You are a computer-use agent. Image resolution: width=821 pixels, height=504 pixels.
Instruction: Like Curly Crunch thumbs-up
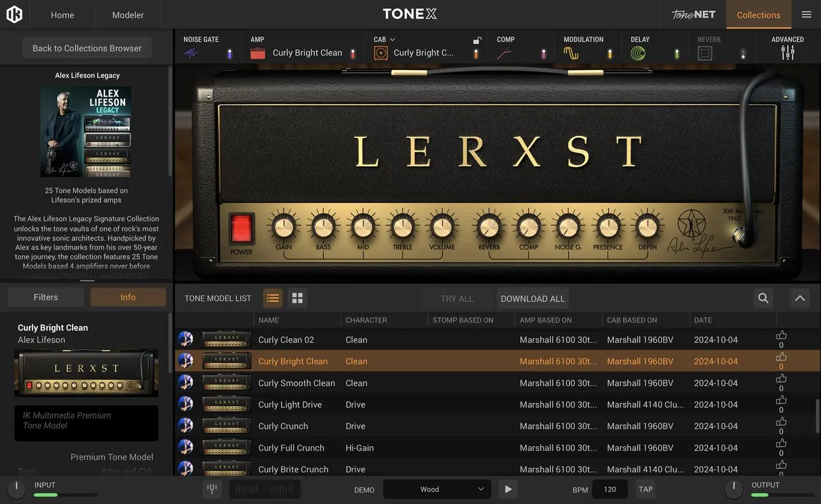pyautogui.click(x=781, y=422)
